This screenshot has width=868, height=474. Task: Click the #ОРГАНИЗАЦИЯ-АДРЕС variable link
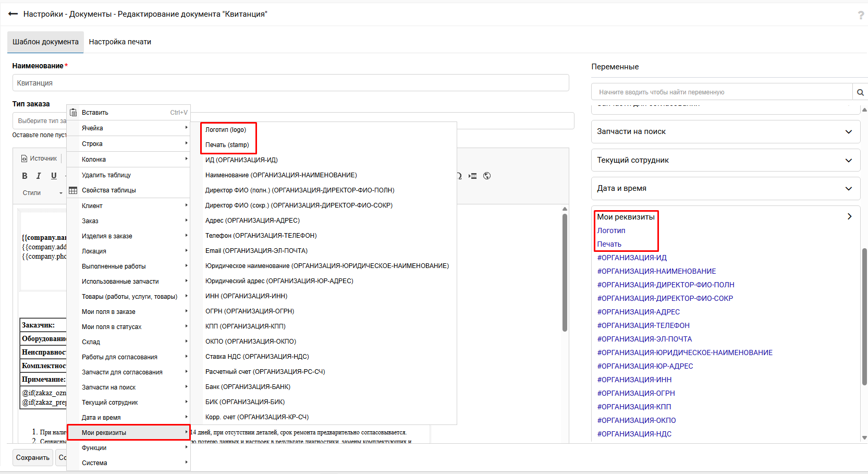[x=638, y=312]
